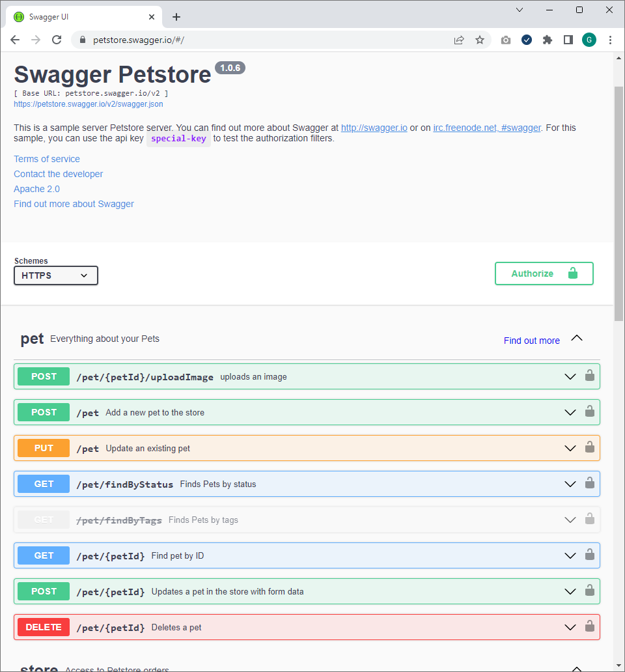Bookmark this page with the star icon
Screen dimensions: 625x672
click(480, 40)
